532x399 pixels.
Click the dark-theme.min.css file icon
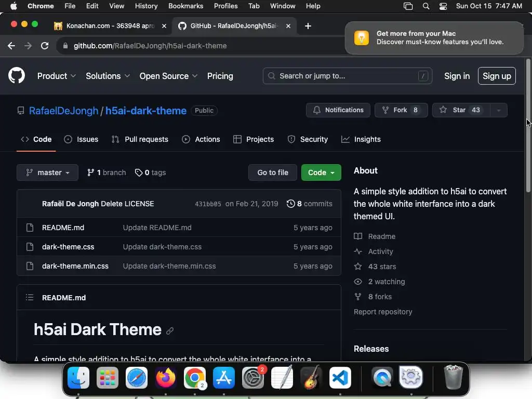tap(30, 266)
